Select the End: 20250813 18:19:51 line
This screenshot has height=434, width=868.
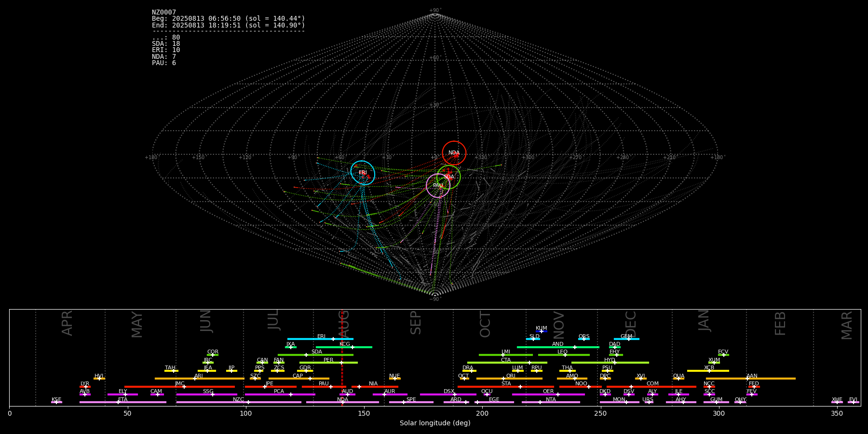pyautogui.click(x=229, y=25)
